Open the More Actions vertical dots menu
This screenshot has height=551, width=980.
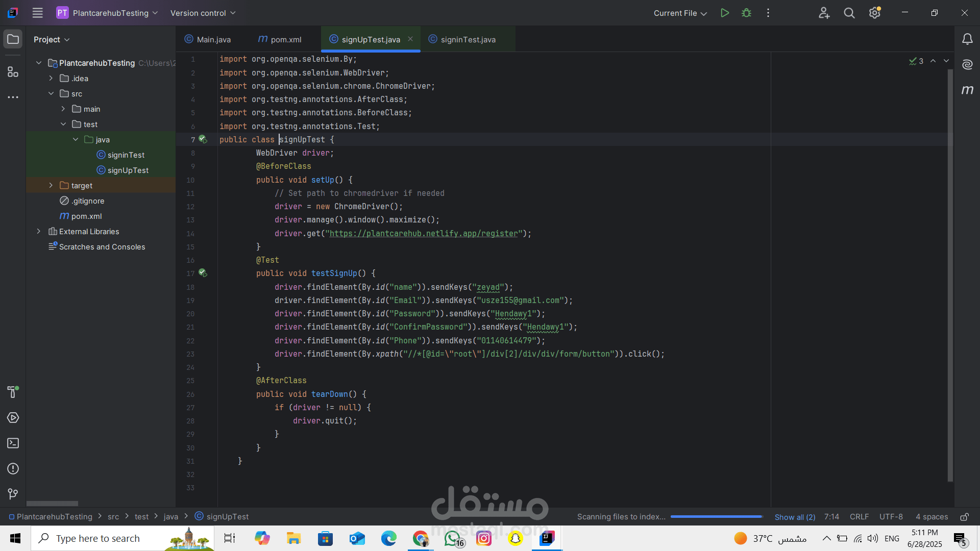coord(768,13)
